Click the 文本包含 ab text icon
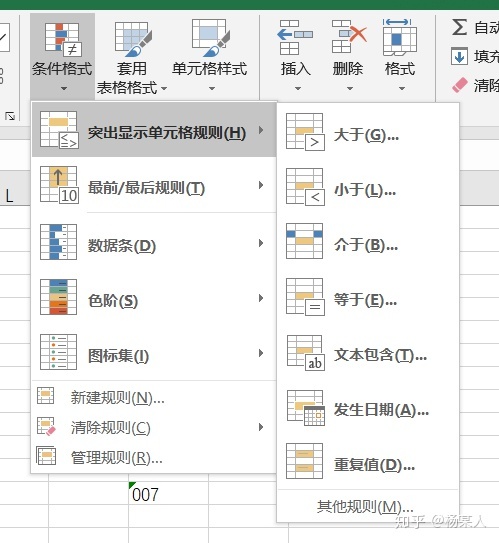This screenshot has width=499, height=543. (306, 353)
